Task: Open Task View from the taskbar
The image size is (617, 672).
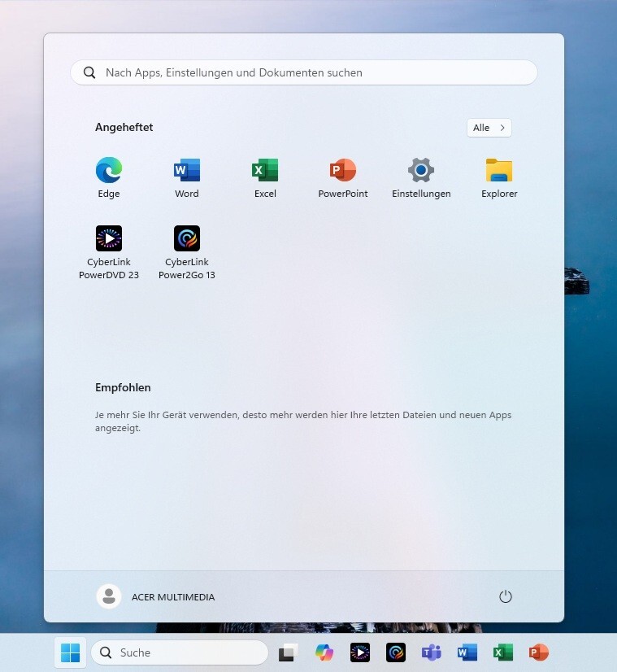Action: pyautogui.click(x=288, y=652)
